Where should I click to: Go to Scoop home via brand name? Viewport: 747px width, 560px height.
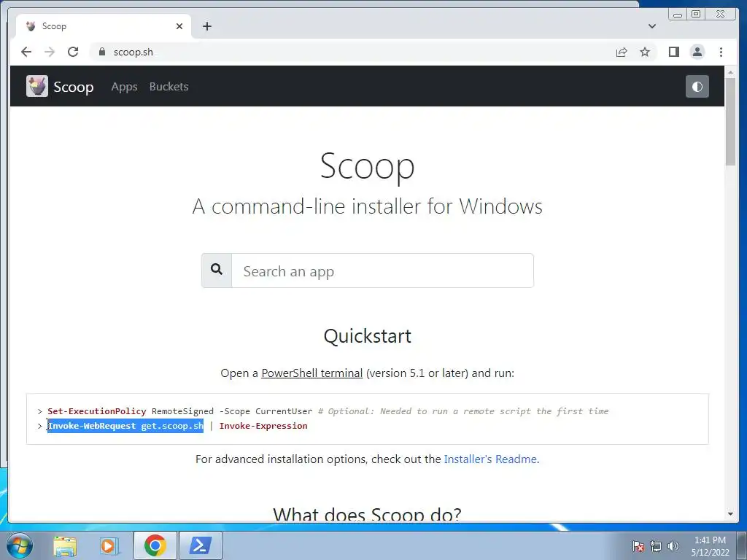(x=74, y=87)
